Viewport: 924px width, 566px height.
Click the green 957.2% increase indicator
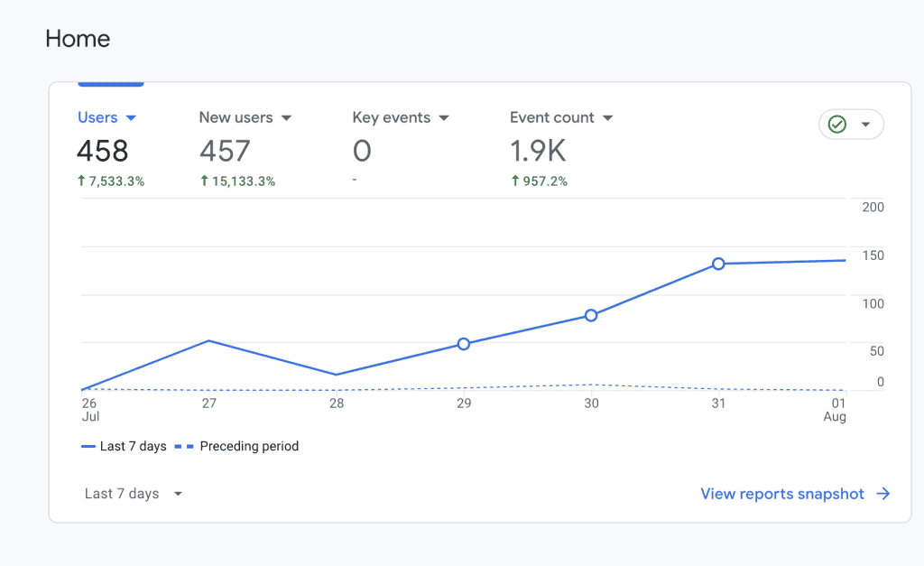click(x=539, y=181)
